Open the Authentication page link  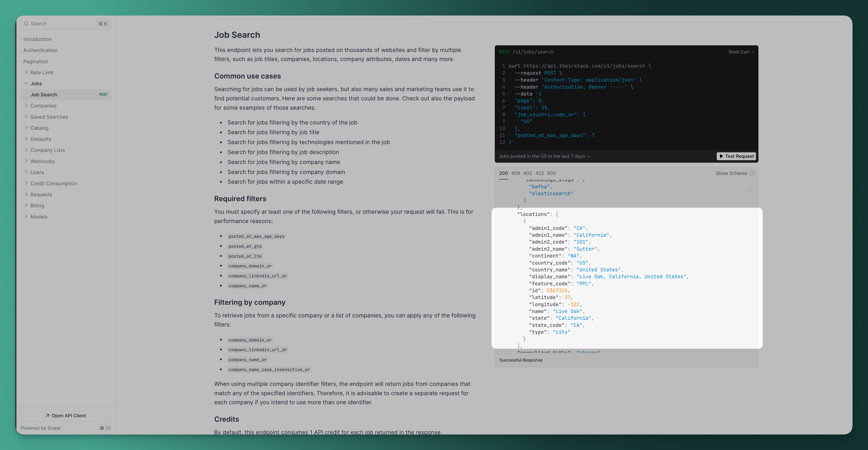coord(40,50)
